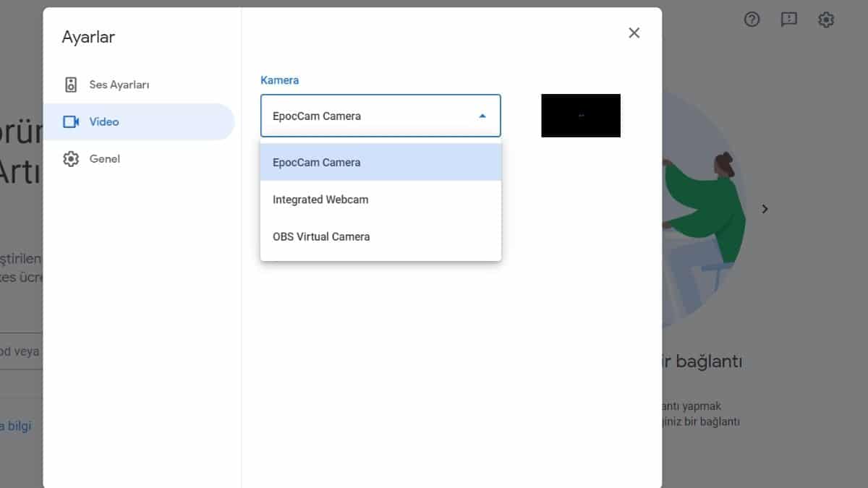Click the EpocCam Camera combo box field

coord(380,116)
